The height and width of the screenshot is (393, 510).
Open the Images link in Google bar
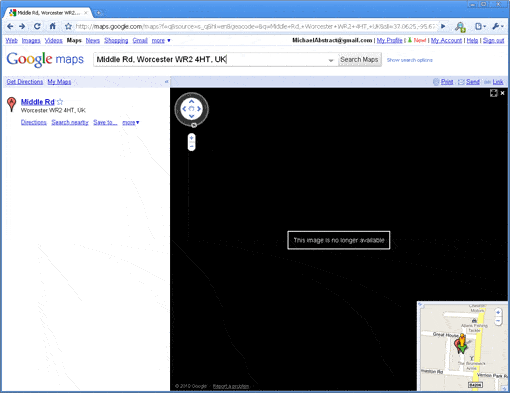point(31,40)
